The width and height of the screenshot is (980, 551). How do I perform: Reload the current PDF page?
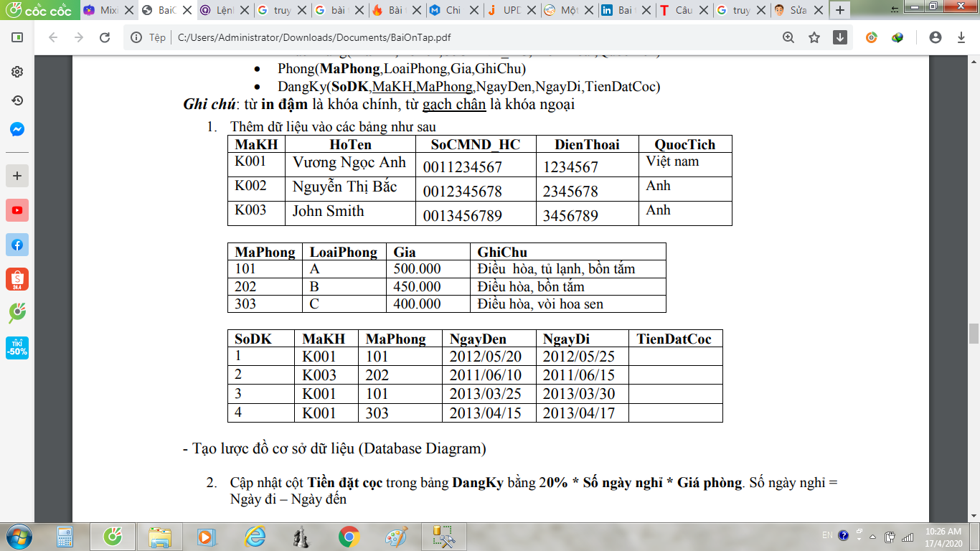click(105, 38)
